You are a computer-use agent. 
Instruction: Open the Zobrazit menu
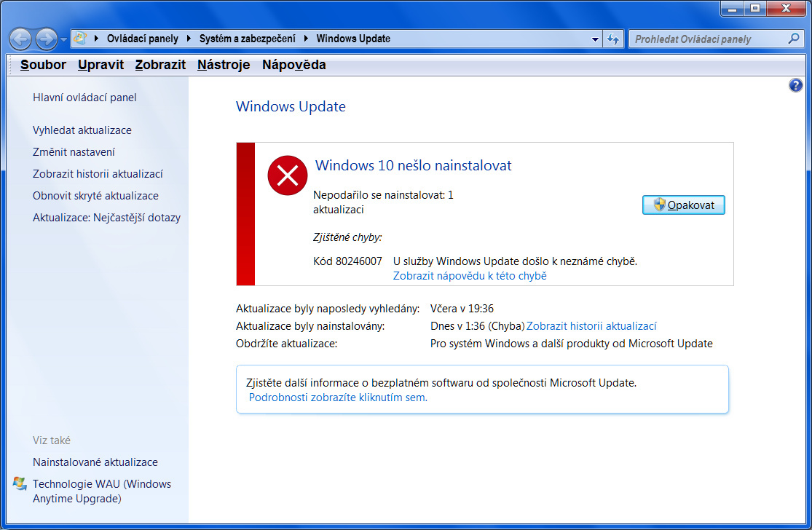(x=160, y=65)
